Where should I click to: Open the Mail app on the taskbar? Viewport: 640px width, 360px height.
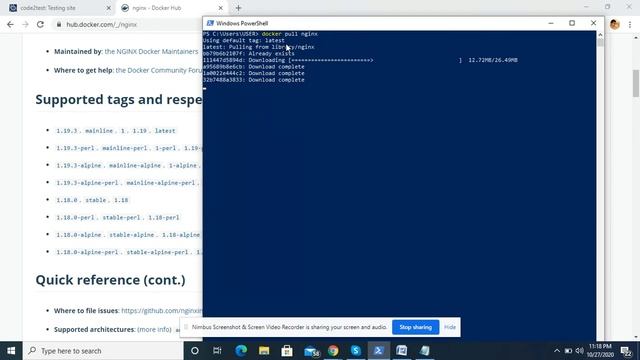[311, 351]
